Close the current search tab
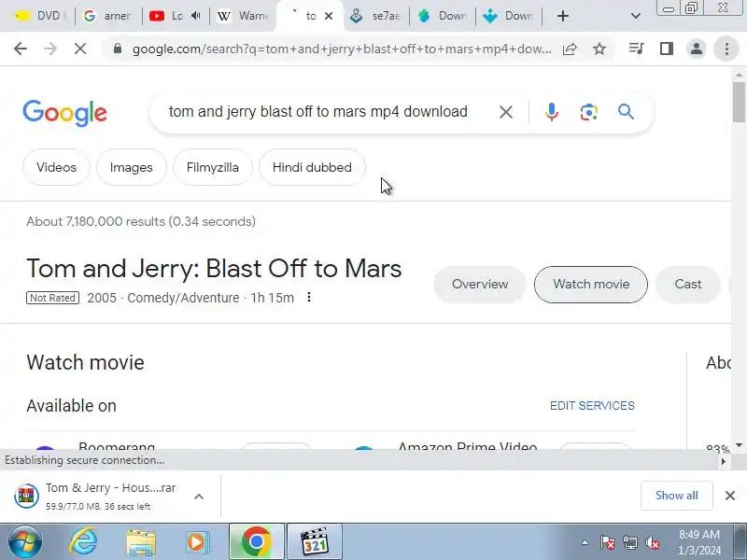Image resolution: width=747 pixels, height=560 pixels. point(329,16)
